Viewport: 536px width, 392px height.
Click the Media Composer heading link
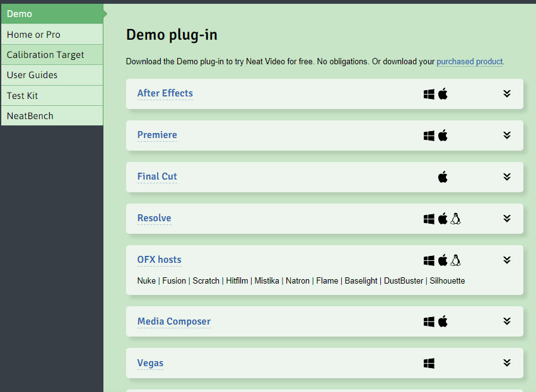pos(174,321)
